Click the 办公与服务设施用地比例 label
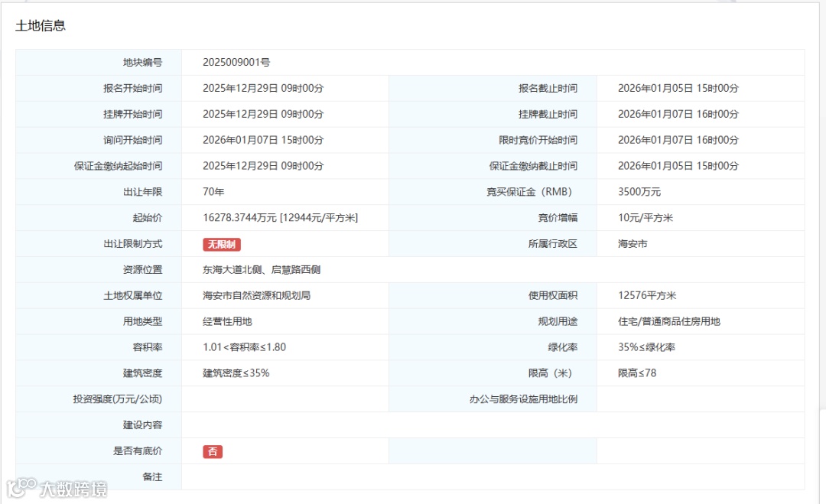The image size is (826, 504). pos(524,398)
